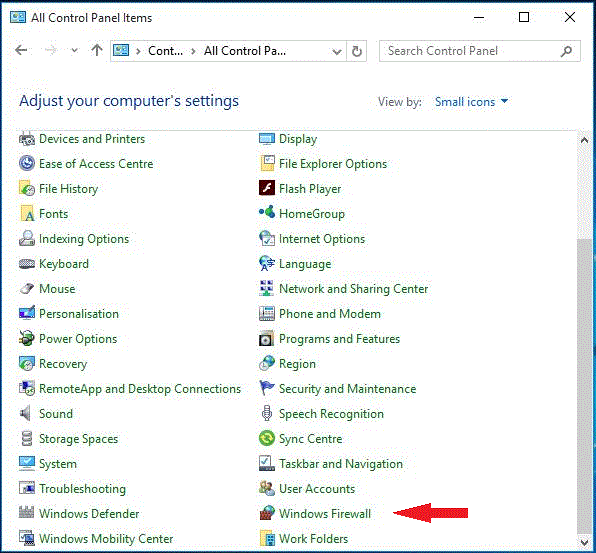This screenshot has width=596, height=553.
Task: Open the System link
Action: point(58,464)
